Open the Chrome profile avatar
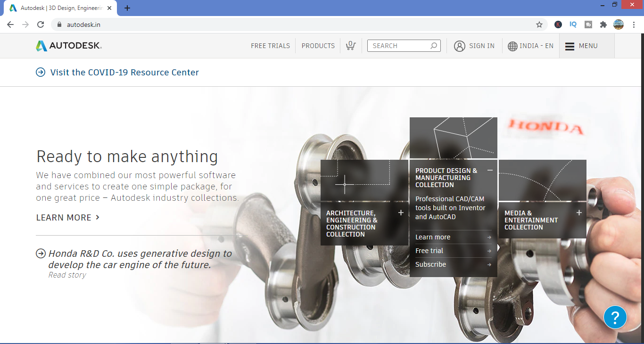Image resolution: width=644 pixels, height=344 pixels. click(619, 25)
